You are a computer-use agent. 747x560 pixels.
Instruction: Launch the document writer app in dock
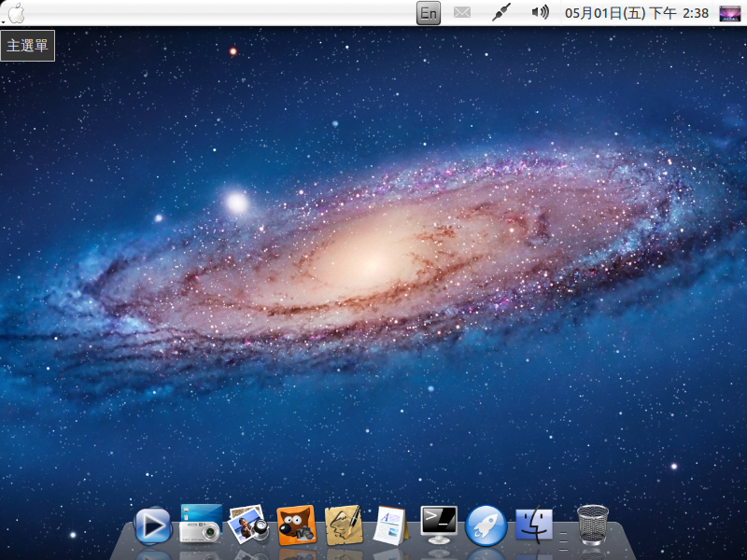point(391,525)
